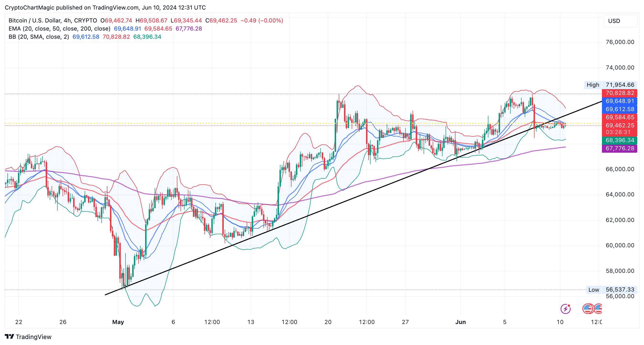Click the 5 date label on the time axis
The image size is (644, 345).
click(x=505, y=322)
